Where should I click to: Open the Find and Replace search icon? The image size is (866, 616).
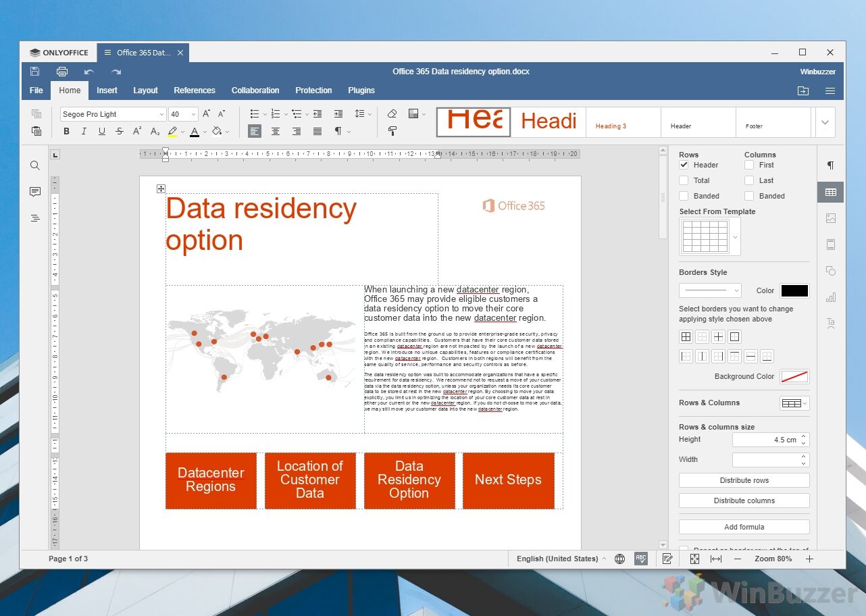coord(34,165)
